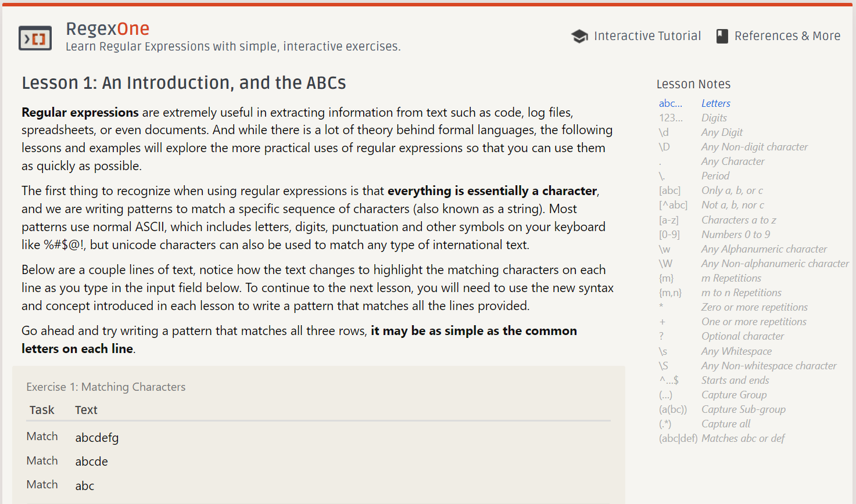
Task: Click the graduation cap Interactive Tutorial icon
Action: tap(579, 37)
